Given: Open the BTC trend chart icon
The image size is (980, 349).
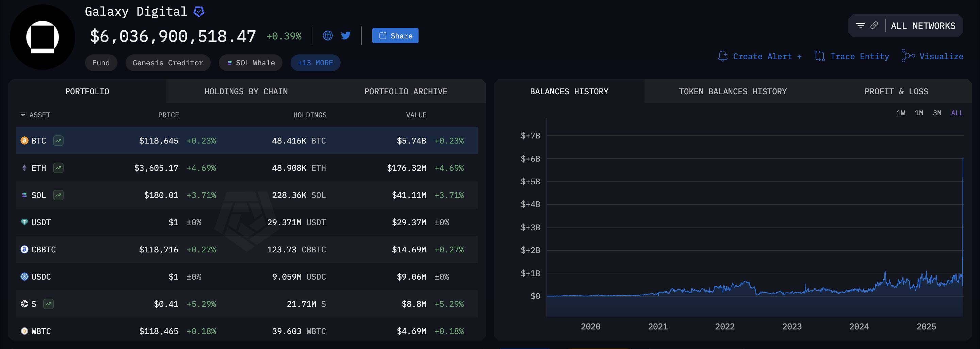Looking at the screenshot, I should (x=58, y=141).
